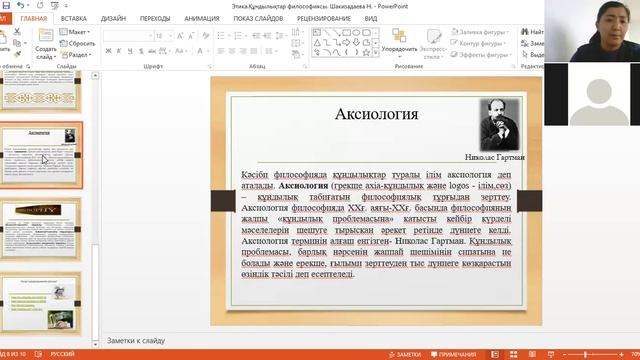This screenshot has height=360, width=640.
Task: Toggle strikethrough (abc) formatting
Action: (x=152, y=51)
